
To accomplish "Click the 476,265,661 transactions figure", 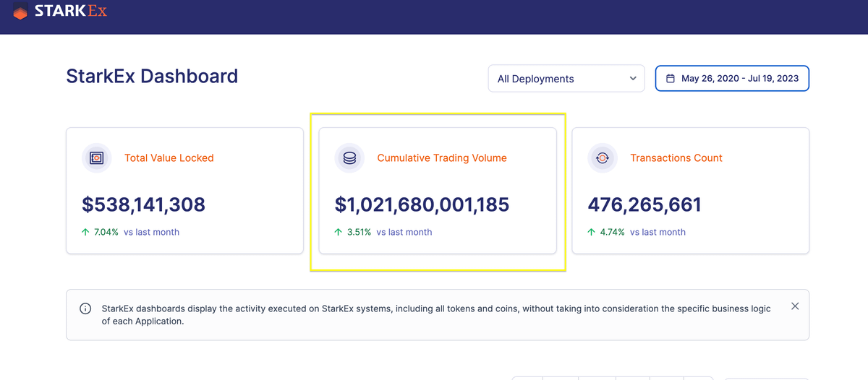I will coord(644,204).
